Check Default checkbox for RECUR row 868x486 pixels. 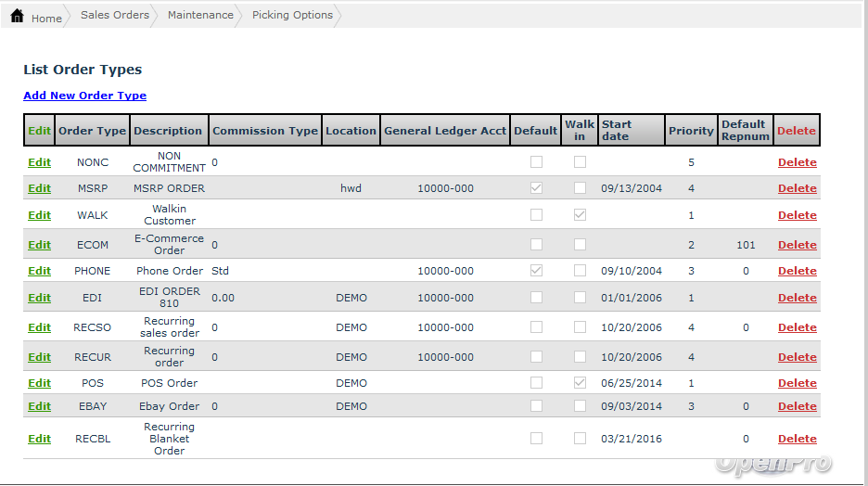[536, 357]
